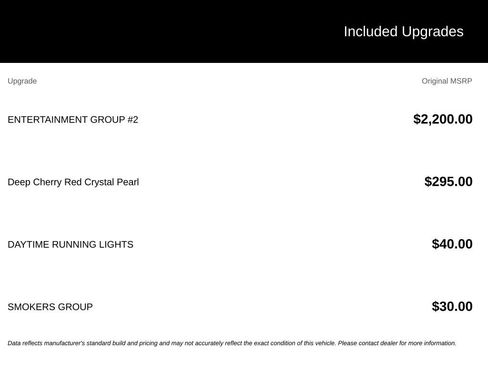
Task: Click the $2,200.00 price
Action: click(x=443, y=119)
